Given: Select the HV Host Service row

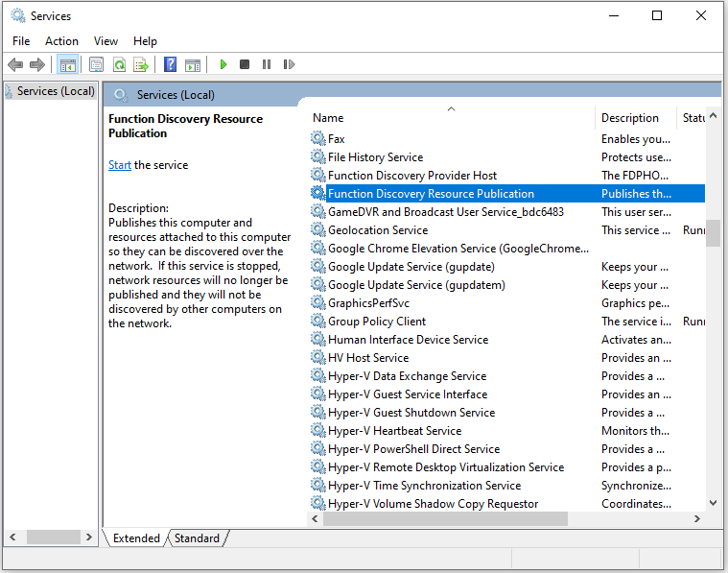Looking at the screenshot, I should pos(507,357).
